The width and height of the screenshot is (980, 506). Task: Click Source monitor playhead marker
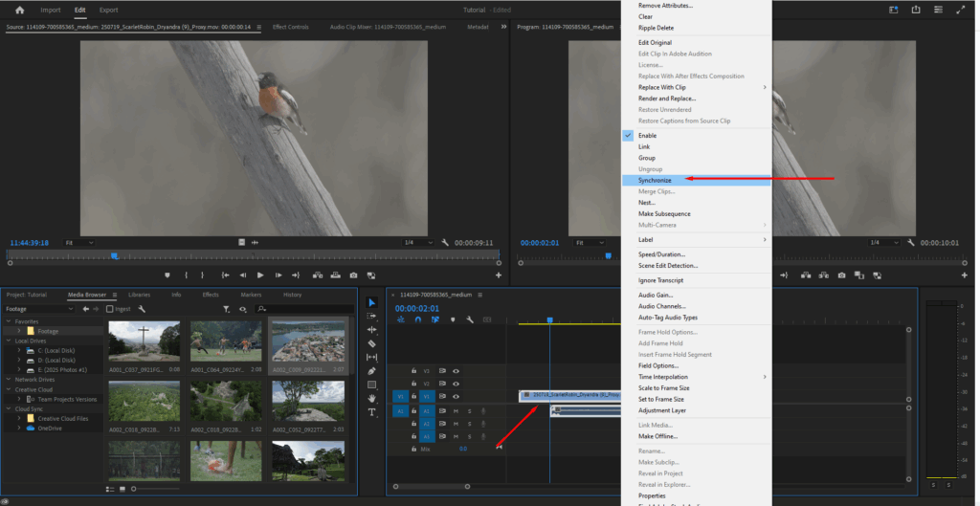point(115,255)
